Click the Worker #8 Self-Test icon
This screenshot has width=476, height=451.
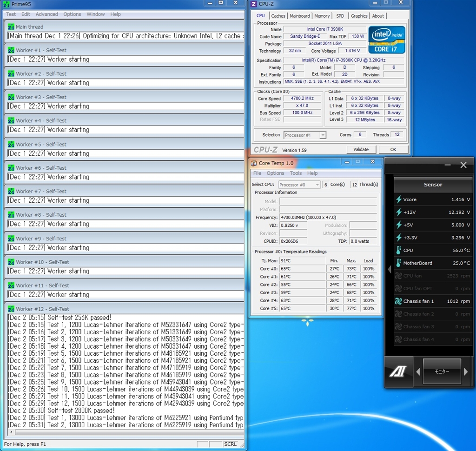click(11, 215)
